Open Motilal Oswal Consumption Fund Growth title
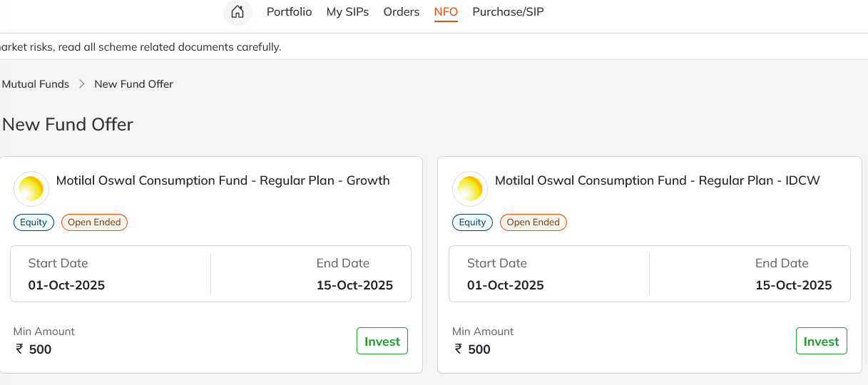This screenshot has height=385, width=868. pyautogui.click(x=223, y=181)
